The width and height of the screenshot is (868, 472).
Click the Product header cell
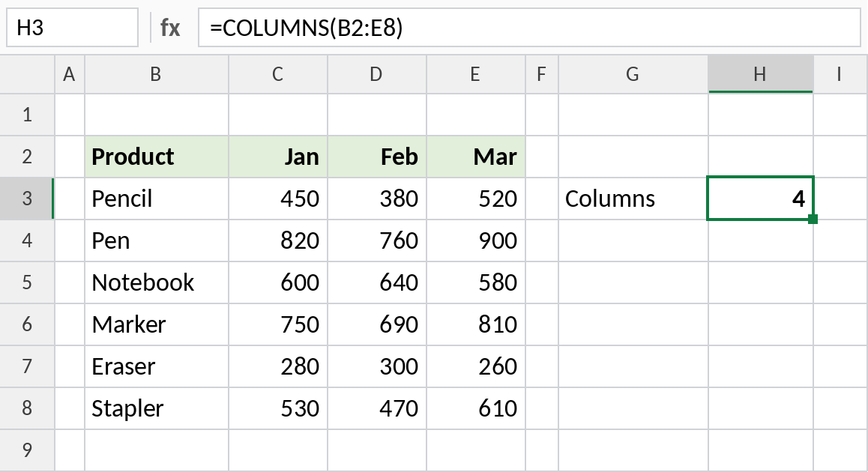[156, 157]
